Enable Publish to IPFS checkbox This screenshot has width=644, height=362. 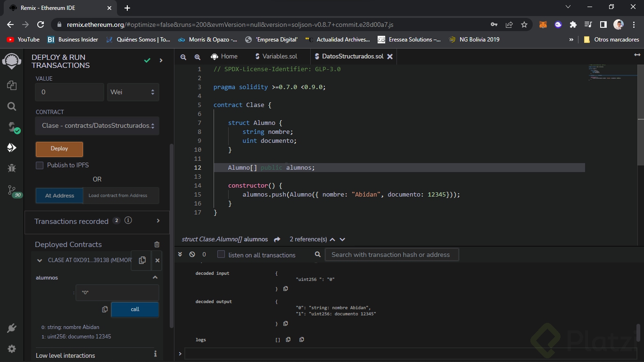pos(40,165)
